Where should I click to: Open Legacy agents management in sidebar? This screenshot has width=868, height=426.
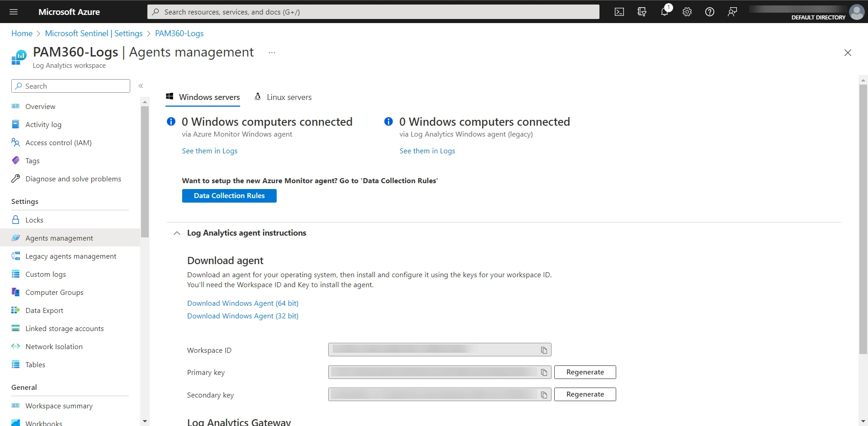click(x=71, y=256)
